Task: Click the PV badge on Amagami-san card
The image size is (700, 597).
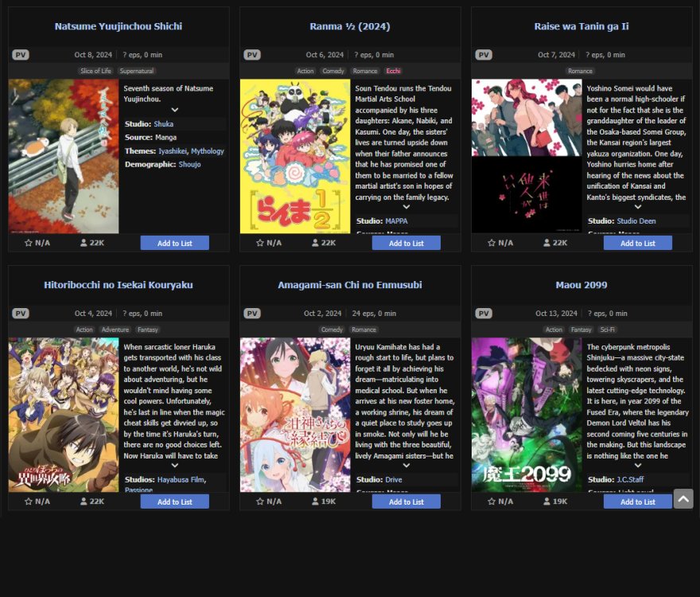Action: click(x=252, y=314)
